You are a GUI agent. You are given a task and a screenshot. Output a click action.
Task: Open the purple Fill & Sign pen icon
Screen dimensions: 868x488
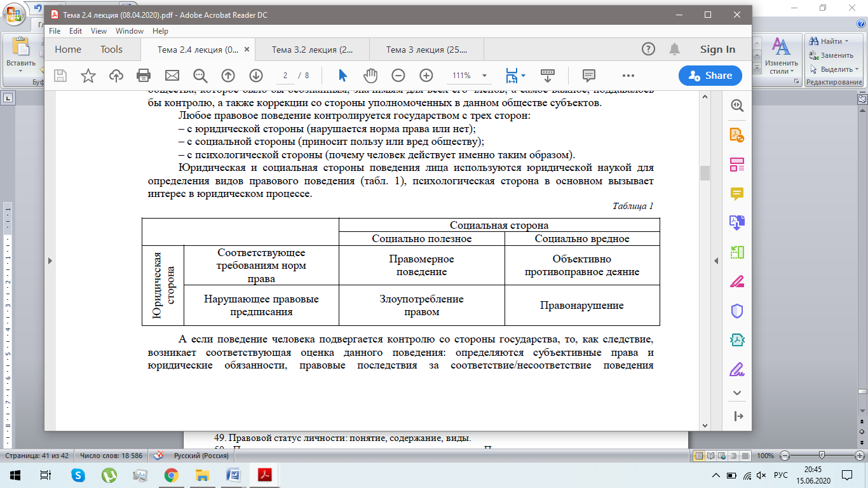tap(737, 369)
